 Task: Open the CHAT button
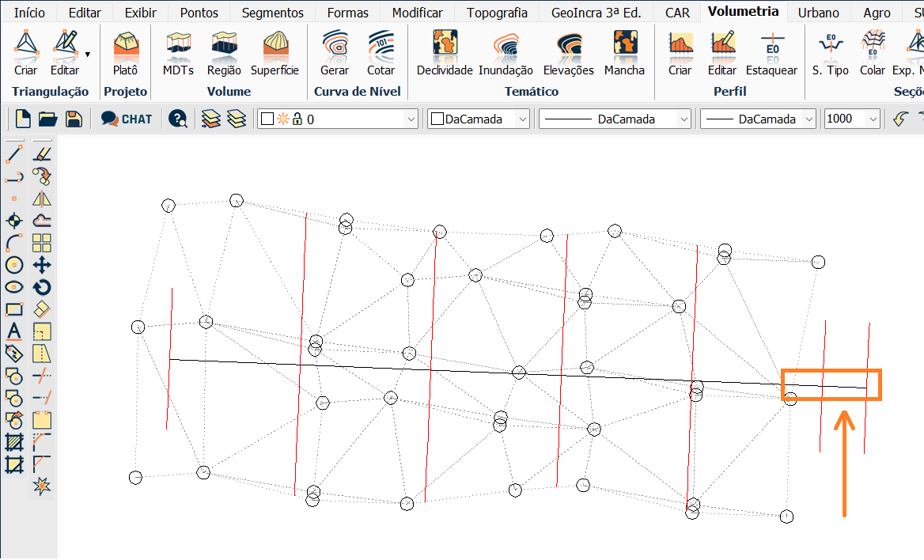click(127, 119)
